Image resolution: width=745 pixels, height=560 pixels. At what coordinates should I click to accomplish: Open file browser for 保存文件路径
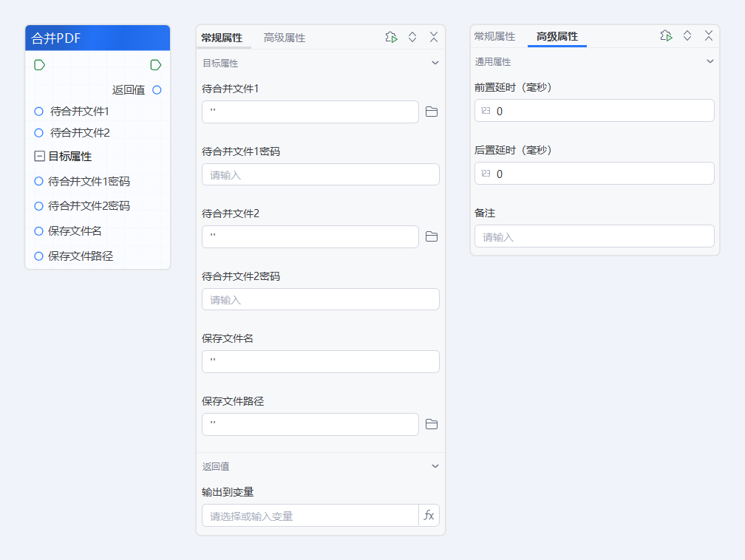tap(432, 424)
